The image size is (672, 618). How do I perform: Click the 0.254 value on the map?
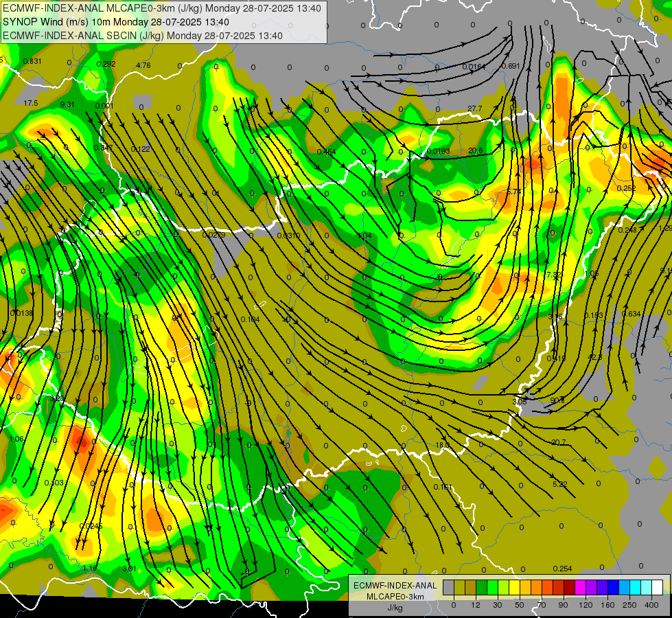coord(562,569)
